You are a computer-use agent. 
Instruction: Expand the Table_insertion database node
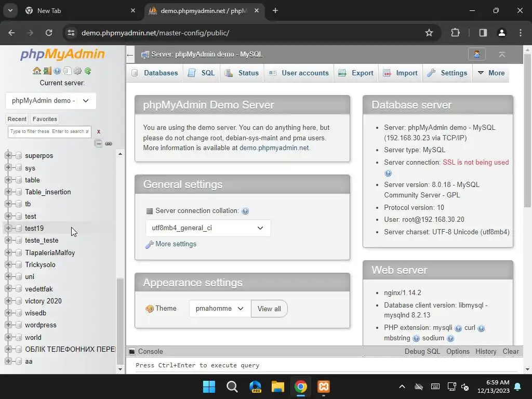pyautogui.click(x=8, y=192)
